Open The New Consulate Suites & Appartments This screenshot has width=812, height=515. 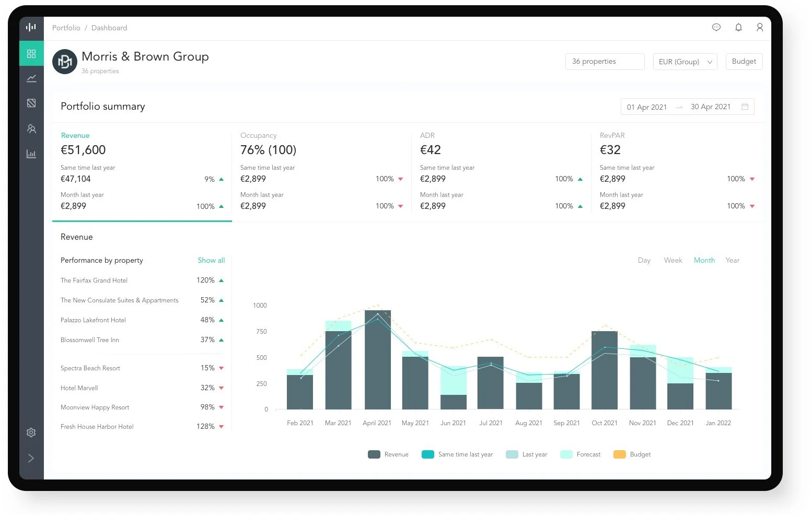tap(142, 300)
